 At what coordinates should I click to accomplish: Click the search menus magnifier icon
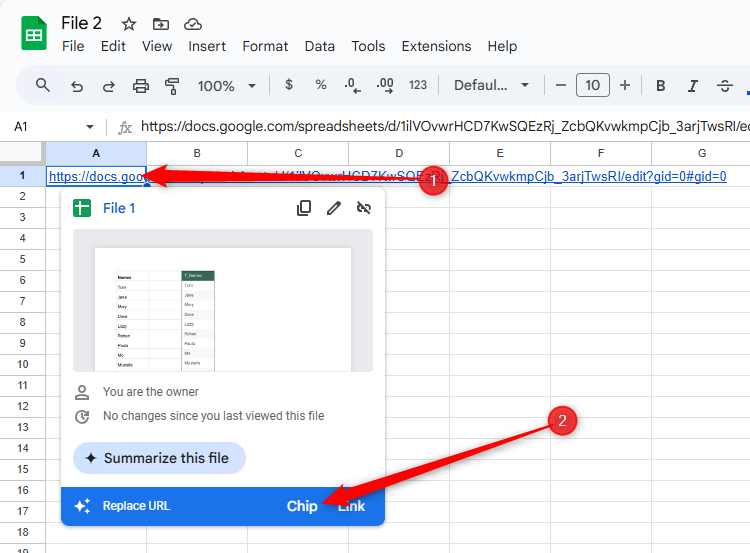pyautogui.click(x=42, y=85)
